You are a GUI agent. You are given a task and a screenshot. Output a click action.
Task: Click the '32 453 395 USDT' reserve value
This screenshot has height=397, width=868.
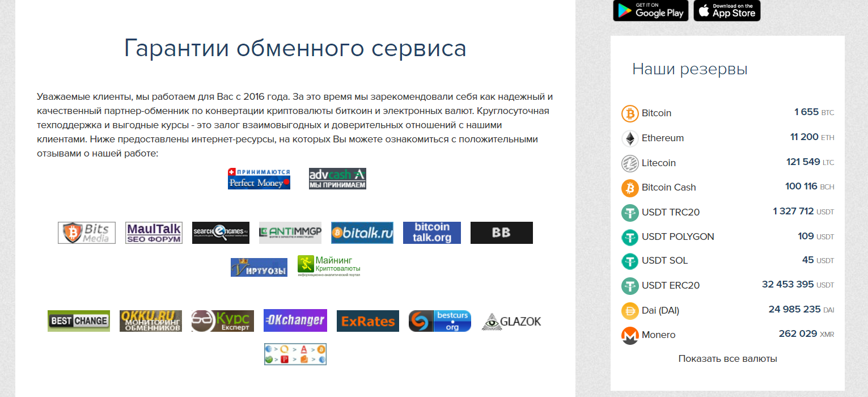pos(798,285)
